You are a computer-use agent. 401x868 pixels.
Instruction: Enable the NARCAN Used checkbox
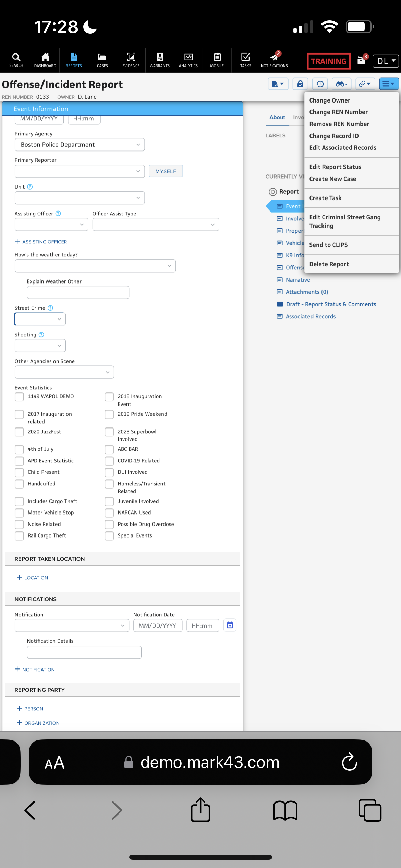[x=109, y=513]
